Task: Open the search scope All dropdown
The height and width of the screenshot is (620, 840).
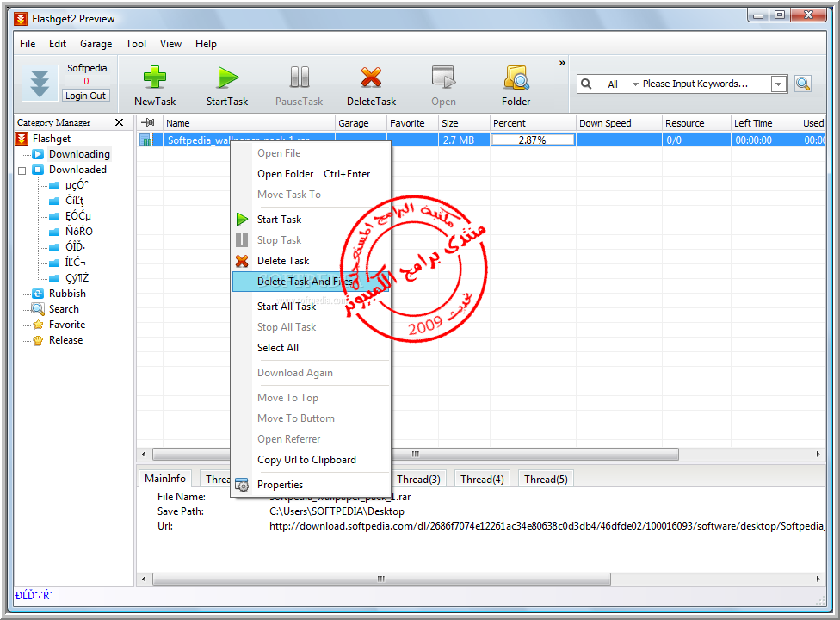Action: [x=622, y=84]
